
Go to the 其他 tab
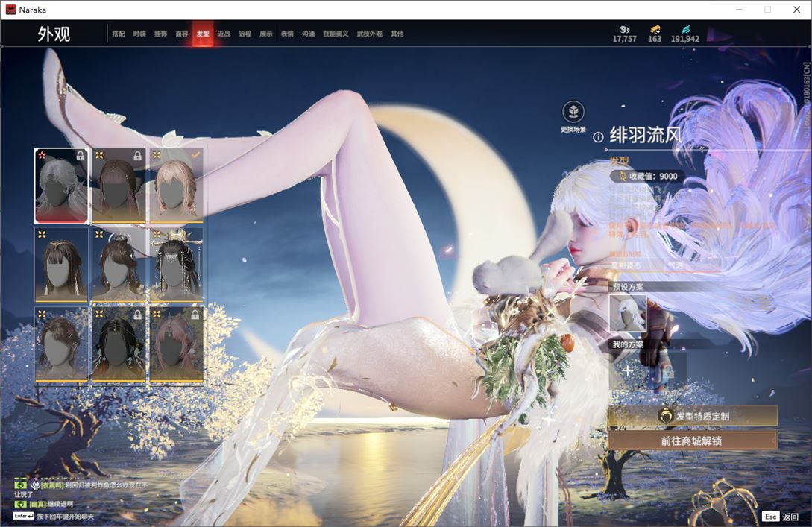pos(397,34)
